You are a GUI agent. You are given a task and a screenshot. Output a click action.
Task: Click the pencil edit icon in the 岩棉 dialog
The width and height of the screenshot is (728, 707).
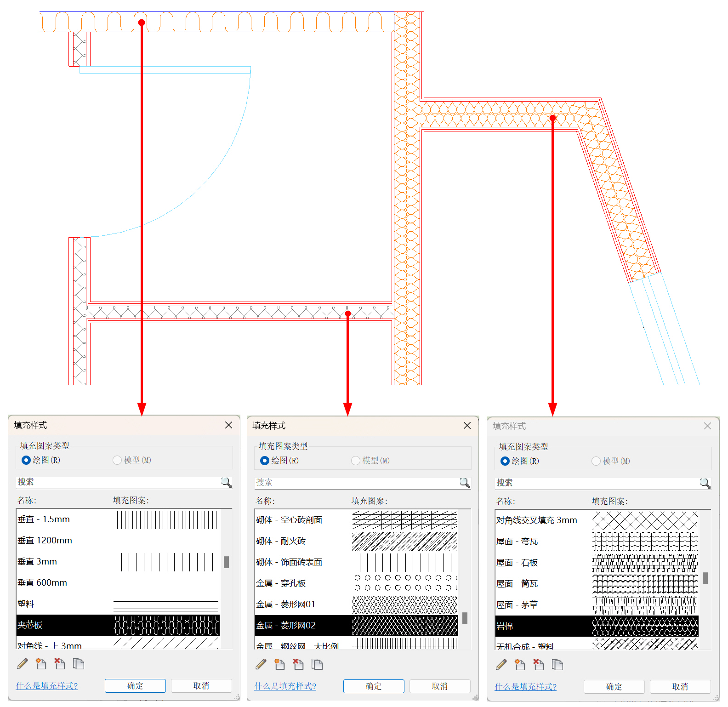(501, 665)
